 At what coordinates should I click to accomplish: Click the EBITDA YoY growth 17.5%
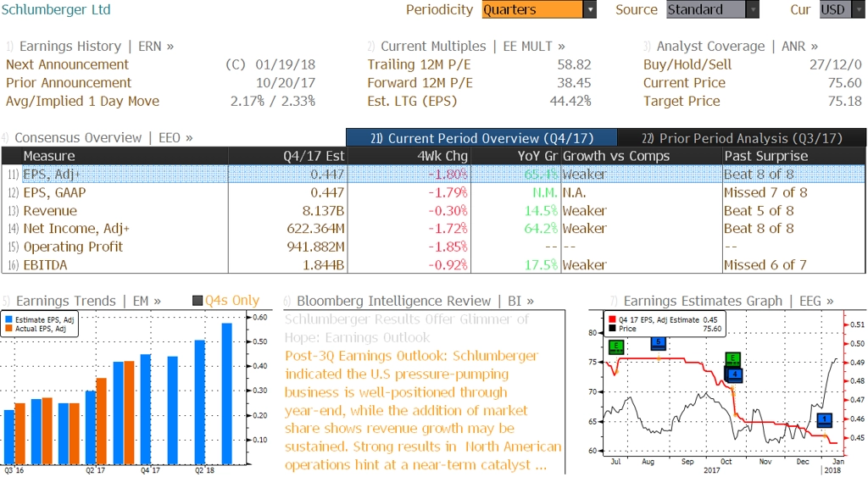coord(541,264)
